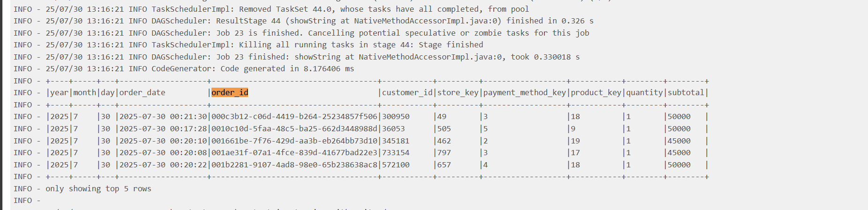
Task: Click order id starting with 001661be
Action: 294,141
